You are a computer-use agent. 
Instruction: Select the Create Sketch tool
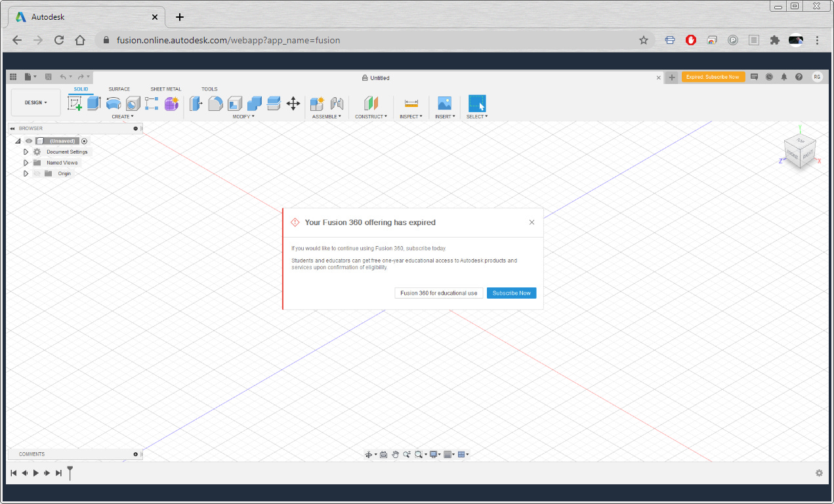75,104
